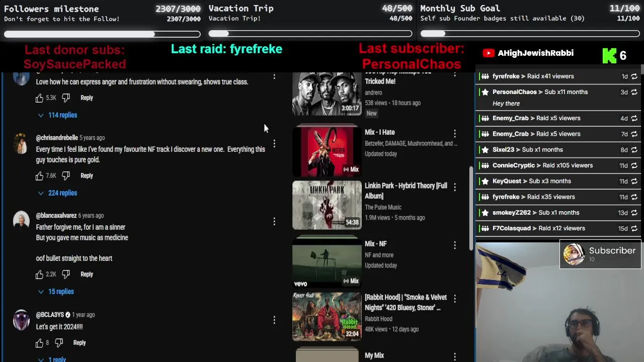
Task: Open Rabbit Hood channel name link
Action: pyautogui.click(x=378, y=319)
